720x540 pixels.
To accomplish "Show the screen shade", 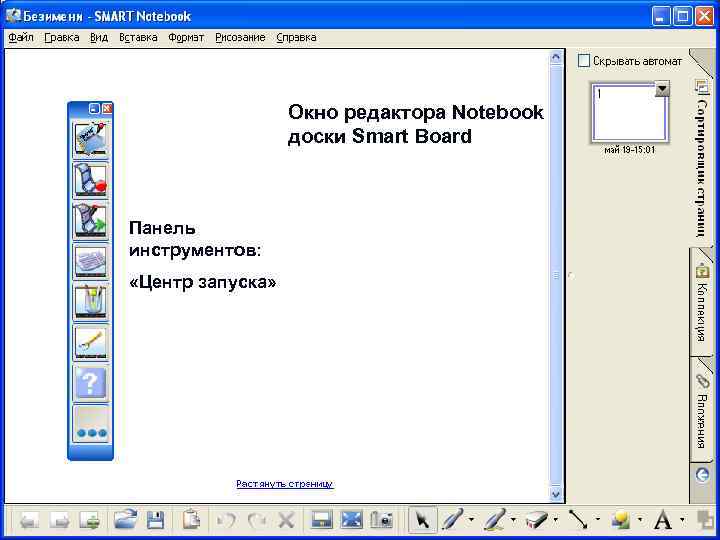I will tap(321, 520).
